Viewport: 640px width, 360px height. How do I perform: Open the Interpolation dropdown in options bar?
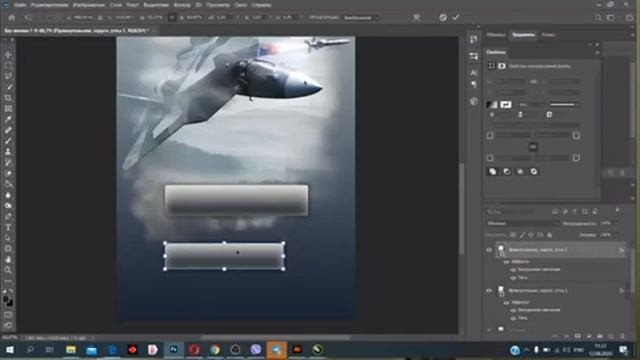[360, 18]
